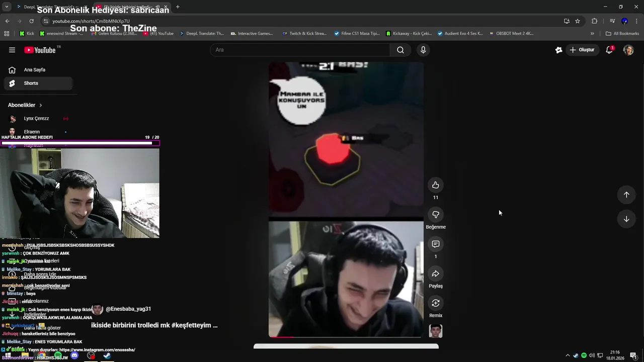Click the Short video player
The image size is (644, 362).
click(x=346, y=200)
